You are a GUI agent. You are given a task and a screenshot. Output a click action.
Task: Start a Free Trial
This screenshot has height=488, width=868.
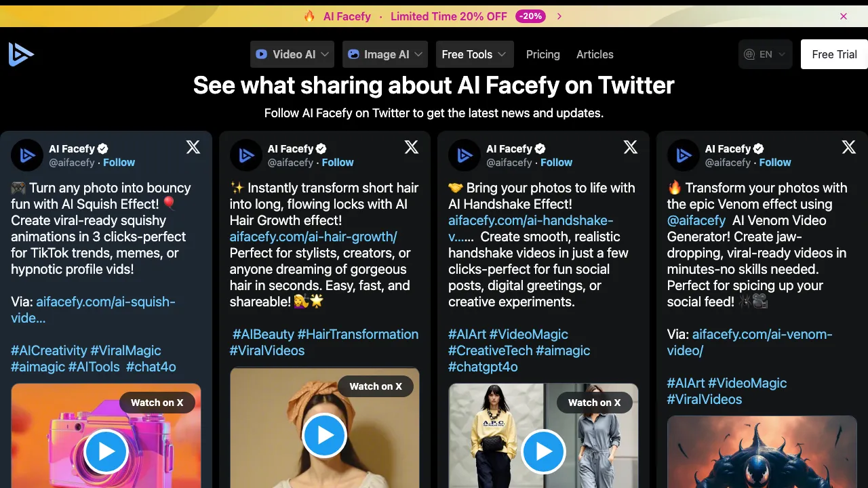coord(833,54)
